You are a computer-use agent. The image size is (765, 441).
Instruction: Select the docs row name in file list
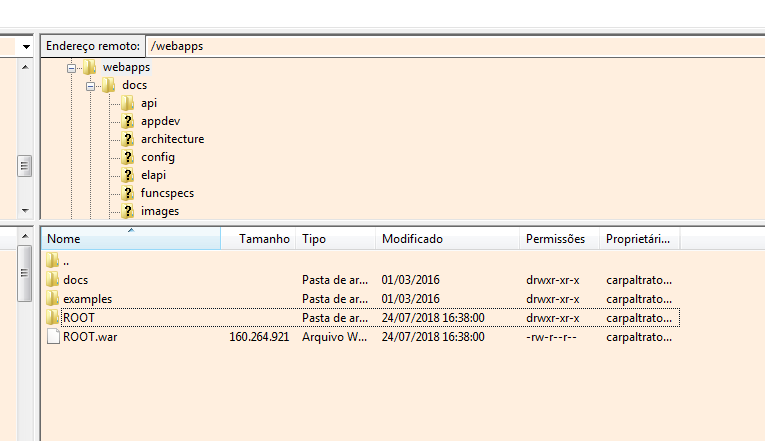pos(76,280)
